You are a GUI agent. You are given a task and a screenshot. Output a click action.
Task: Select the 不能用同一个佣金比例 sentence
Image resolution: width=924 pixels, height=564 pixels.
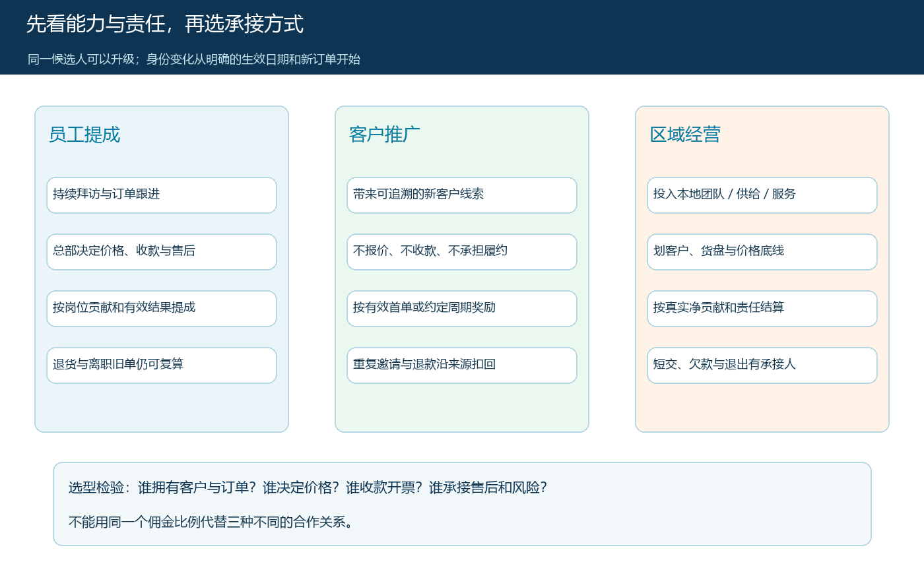[211, 522]
